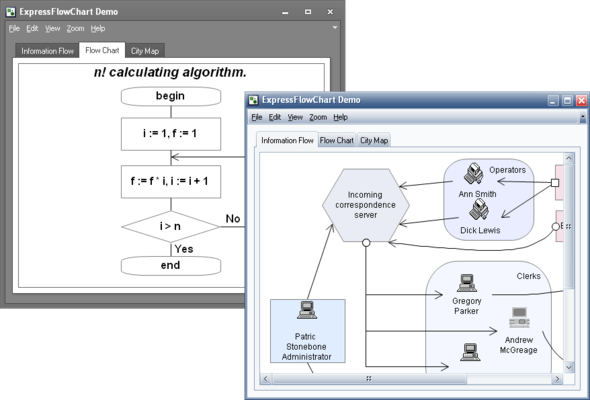Viewport: 590px width, 400px height.
Task: Expand menu bar dropdown arrow in back window
Action: pyautogui.click(x=335, y=27)
